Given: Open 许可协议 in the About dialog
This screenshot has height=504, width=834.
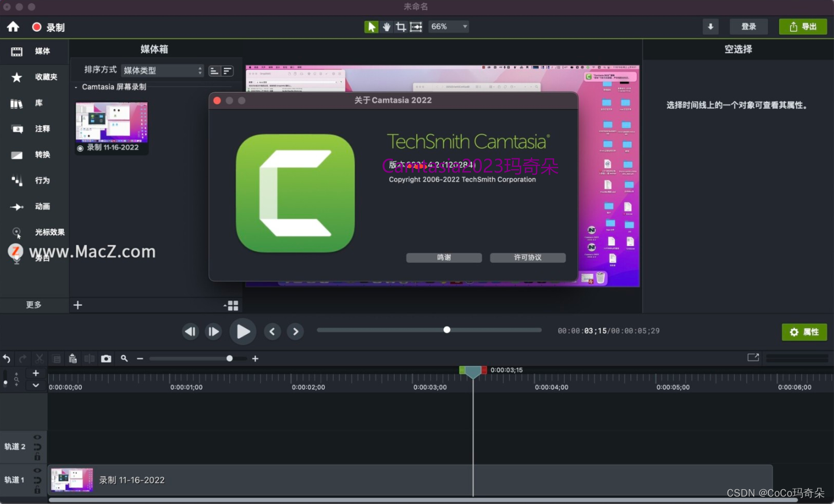Looking at the screenshot, I should click(x=528, y=258).
